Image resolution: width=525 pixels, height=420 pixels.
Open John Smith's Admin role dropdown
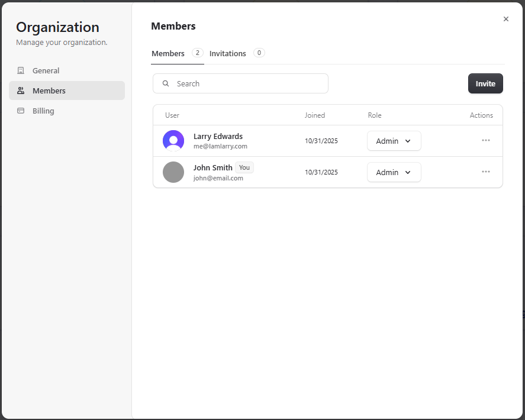coord(394,172)
